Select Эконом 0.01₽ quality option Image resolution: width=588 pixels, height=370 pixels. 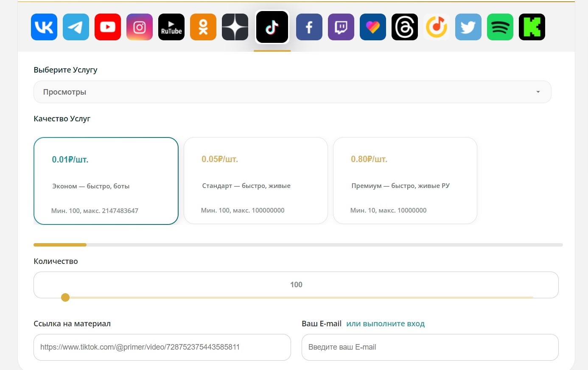[106, 181]
